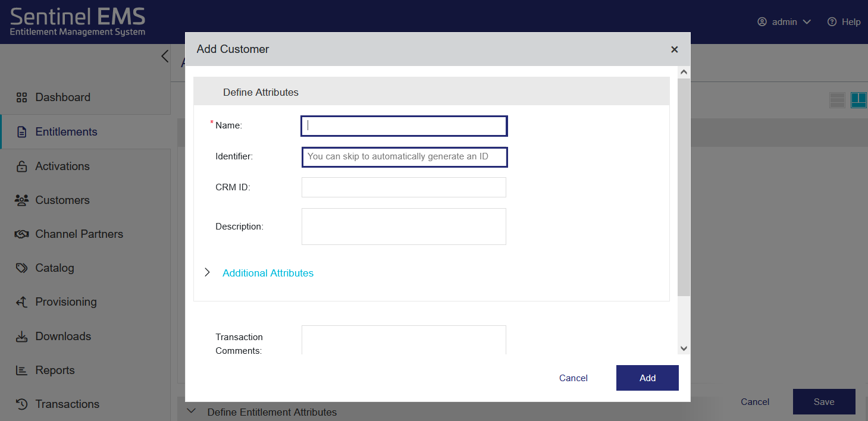This screenshot has width=868, height=421.
Task: Switch to list view layout
Action: (x=837, y=100)
